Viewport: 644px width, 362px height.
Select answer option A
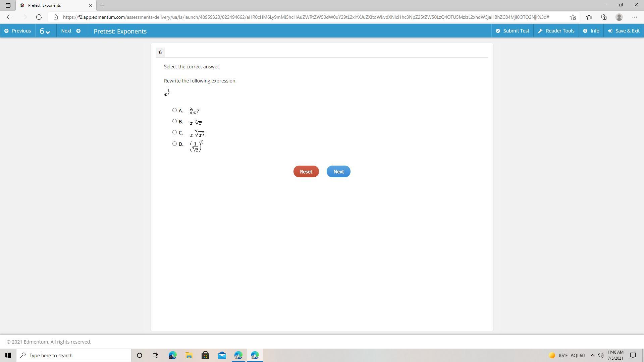click(174, 110)
